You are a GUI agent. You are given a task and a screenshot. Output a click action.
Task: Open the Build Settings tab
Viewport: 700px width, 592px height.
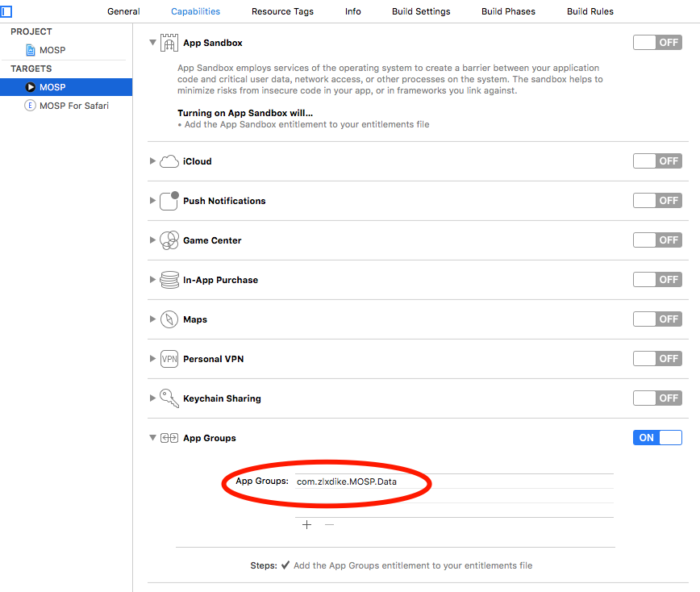pyautogui.click(x=421, y=11)
